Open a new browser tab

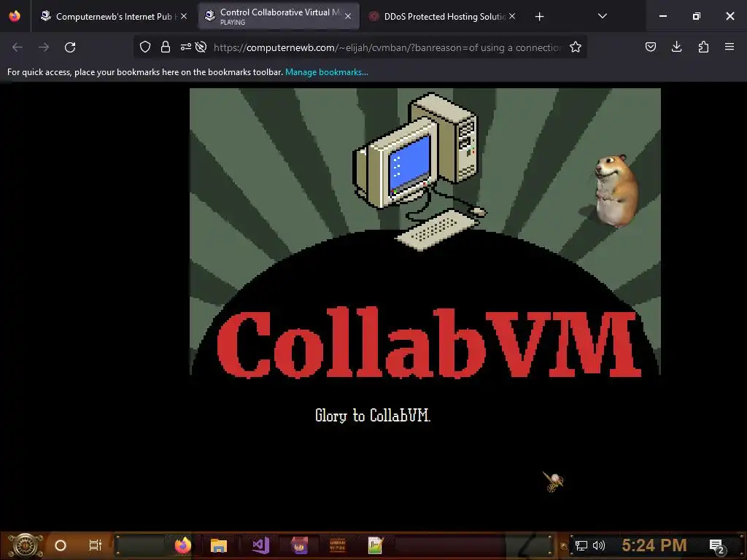(x=539, y=17)
